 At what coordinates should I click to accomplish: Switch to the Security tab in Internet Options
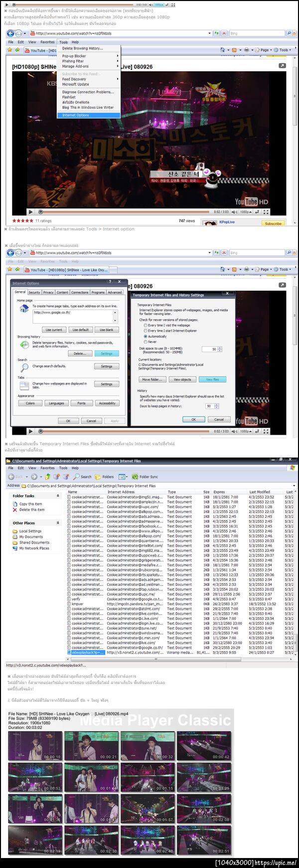(34, 292)
